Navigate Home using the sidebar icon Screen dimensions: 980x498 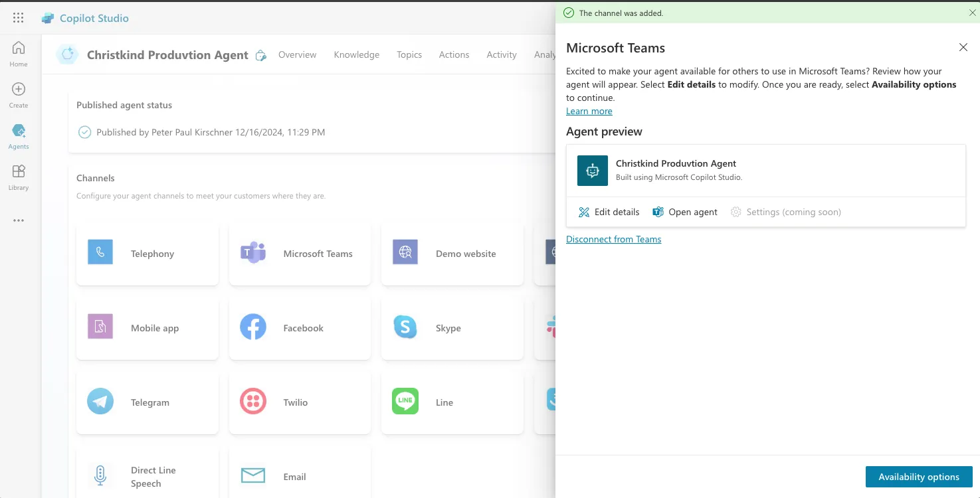pos(18,52)
